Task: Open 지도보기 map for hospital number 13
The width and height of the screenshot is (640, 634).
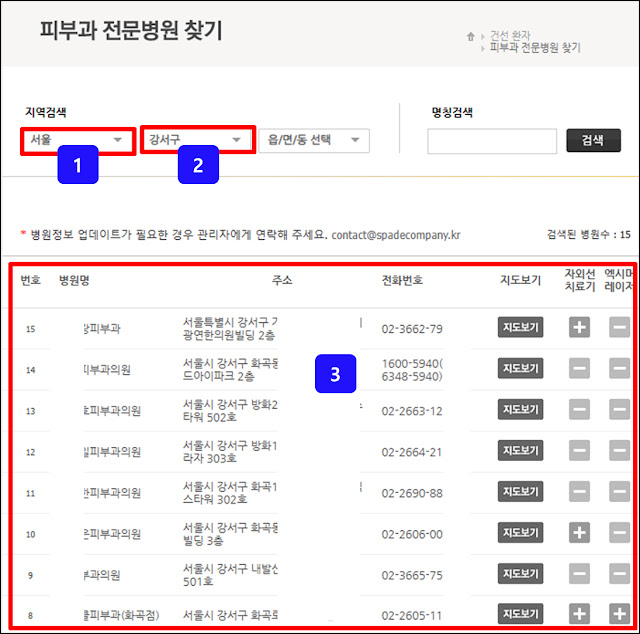Action: pos(520,409)
